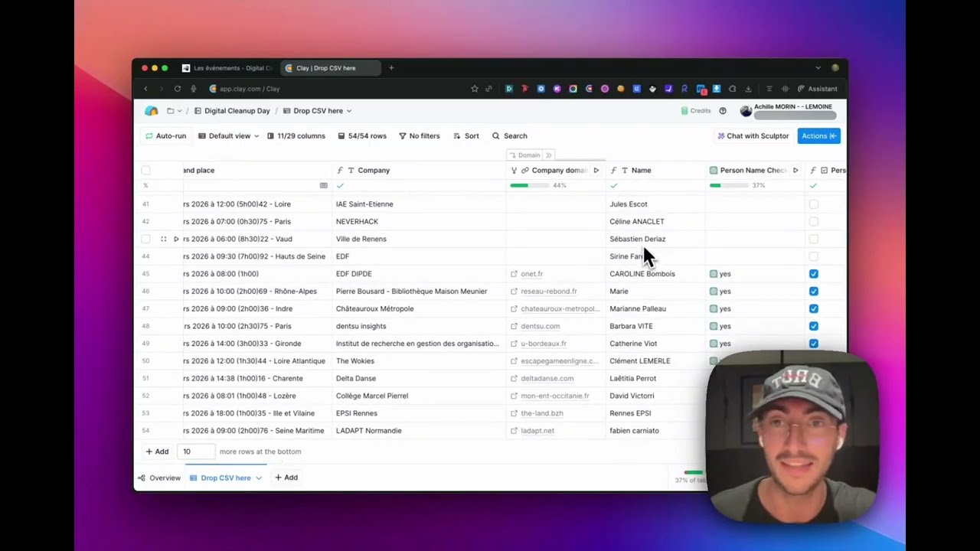Click note icon in and place summary row
The width and height of the screenshot is (980, 551).
(324, 186)
